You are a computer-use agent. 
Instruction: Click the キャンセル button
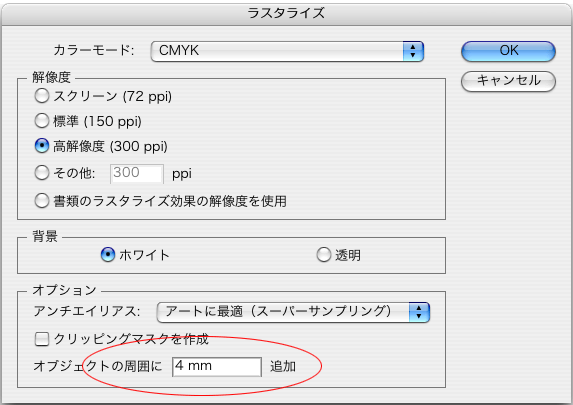[x=508, y=81]
